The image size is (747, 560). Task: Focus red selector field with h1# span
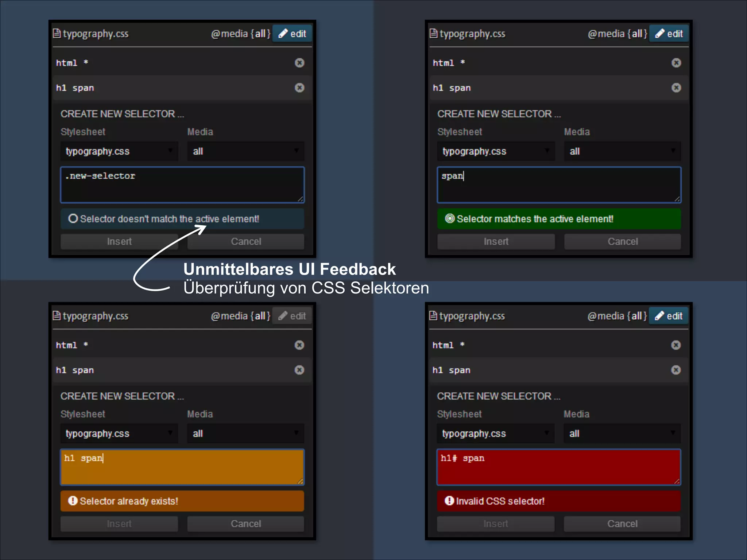click(x=559, y=467)
